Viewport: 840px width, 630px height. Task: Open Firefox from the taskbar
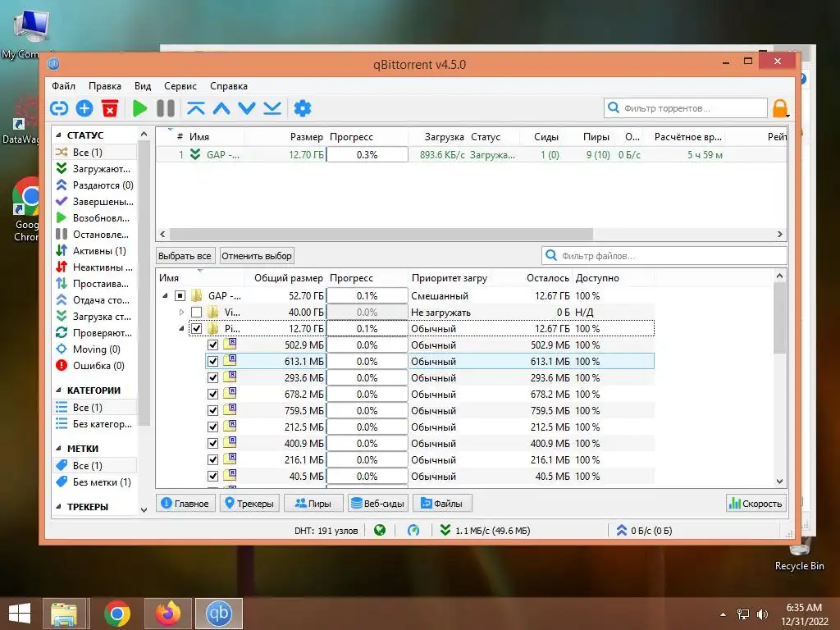point(168,614)
